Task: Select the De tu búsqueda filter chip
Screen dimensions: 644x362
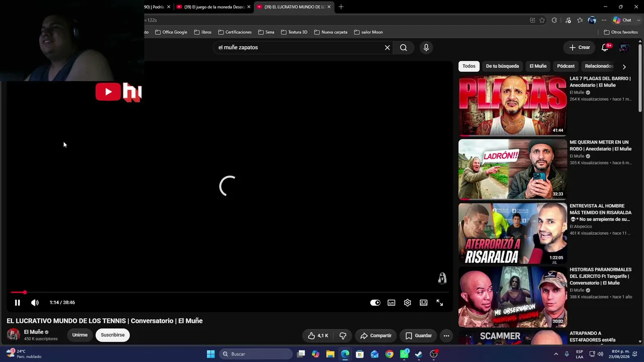Action: [502, 66]
